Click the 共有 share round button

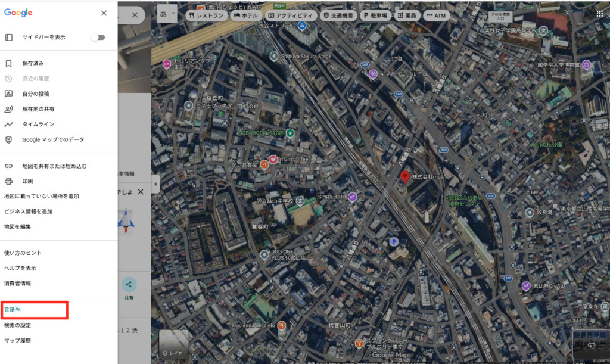[129, 285]
